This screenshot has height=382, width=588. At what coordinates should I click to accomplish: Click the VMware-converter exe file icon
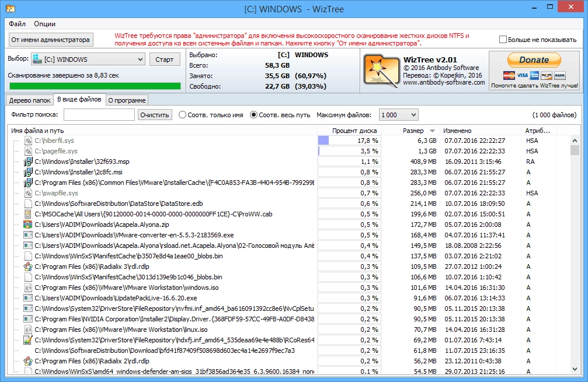28,235
